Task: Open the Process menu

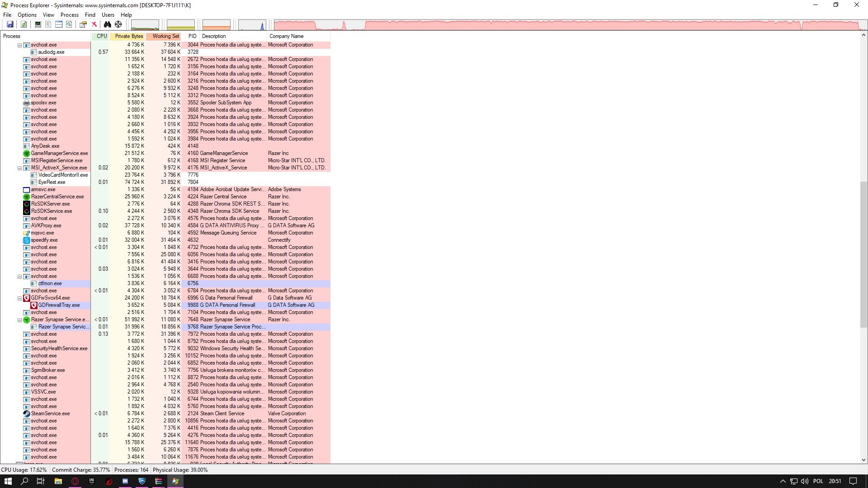Action: [x=70, y=15]
